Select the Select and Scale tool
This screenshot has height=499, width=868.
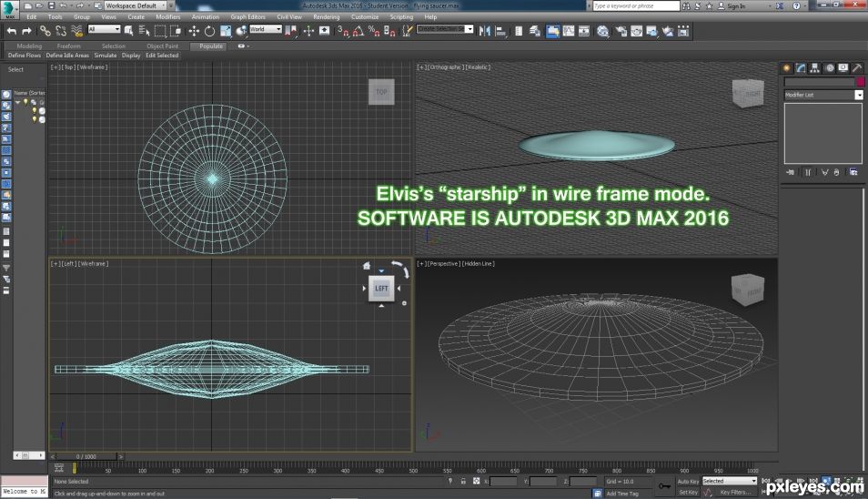pyautogui.click(x=226, y=31)
